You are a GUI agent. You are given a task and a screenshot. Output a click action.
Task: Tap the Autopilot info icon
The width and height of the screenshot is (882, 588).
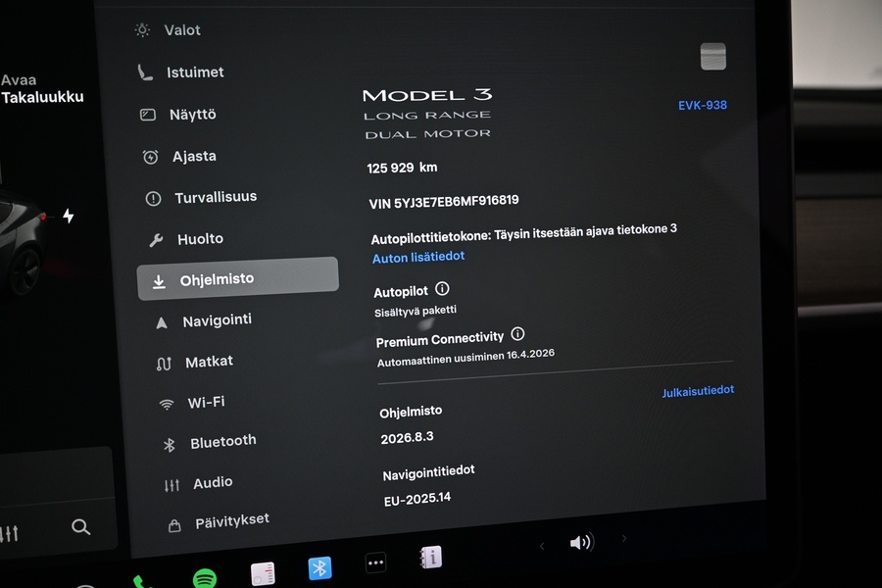(441, 288)
